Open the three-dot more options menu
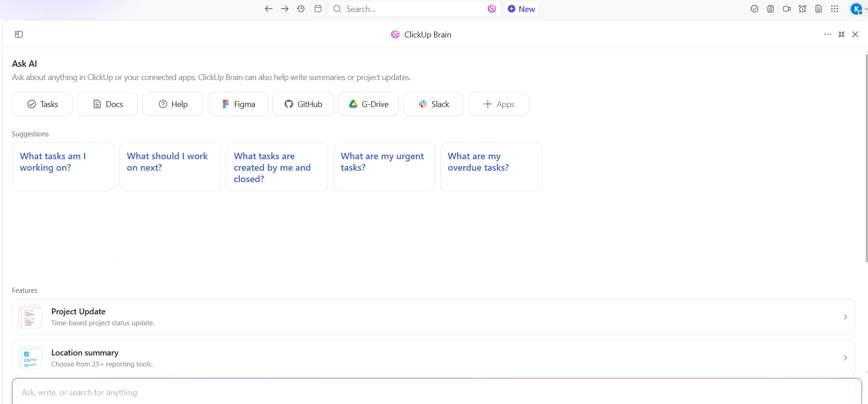Image resolution: width=868 pixels, height=404 pixels. pos(828,34)
